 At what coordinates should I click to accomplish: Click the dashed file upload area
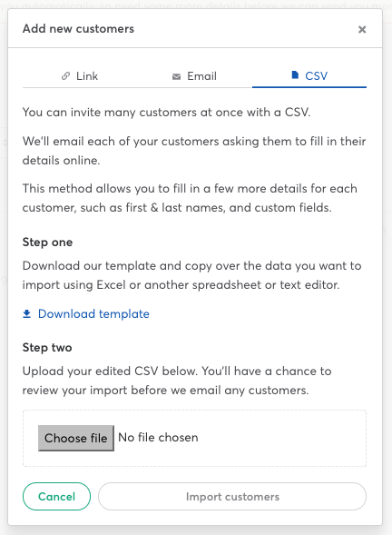(x=194, y=439)
